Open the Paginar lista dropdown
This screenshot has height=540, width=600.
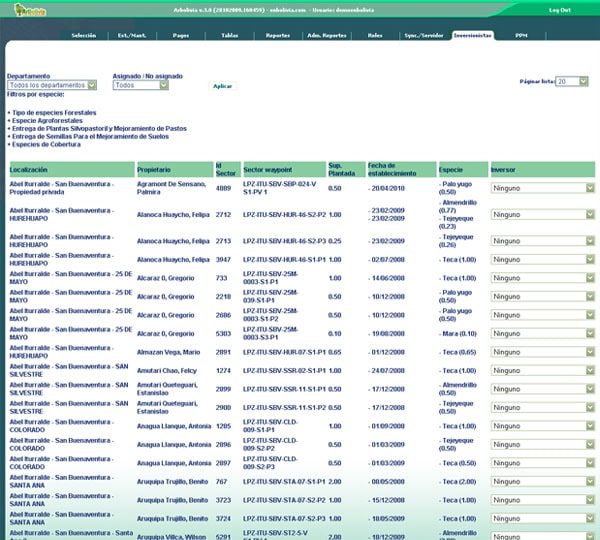click(x=572, y=81)
